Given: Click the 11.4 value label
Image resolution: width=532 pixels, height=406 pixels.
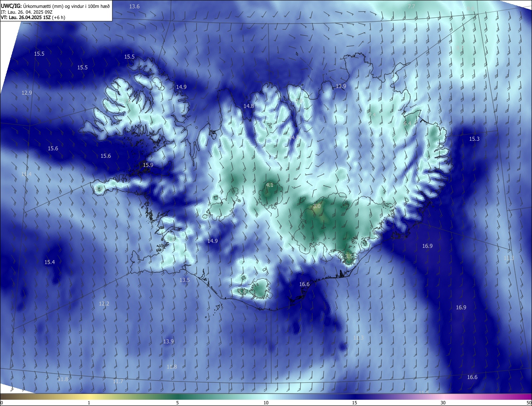Looking at the screenshot, I should [x=26, y=174].
